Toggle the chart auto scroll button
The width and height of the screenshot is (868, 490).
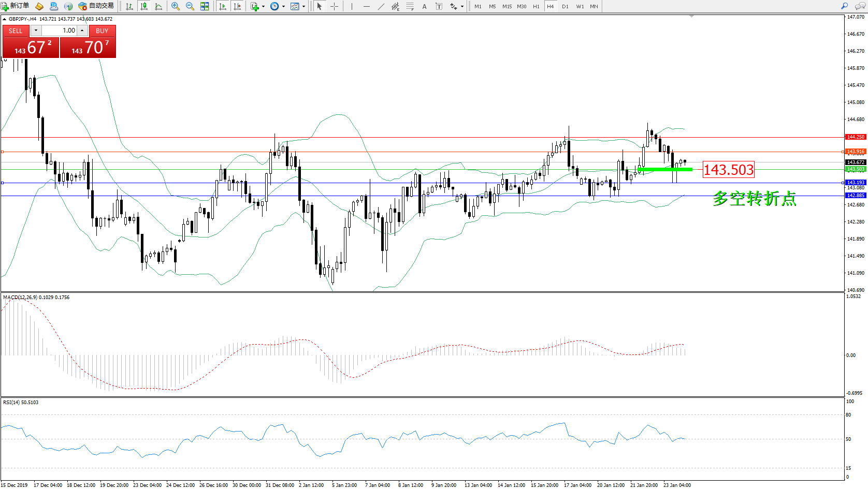click(x=223, y=6)
